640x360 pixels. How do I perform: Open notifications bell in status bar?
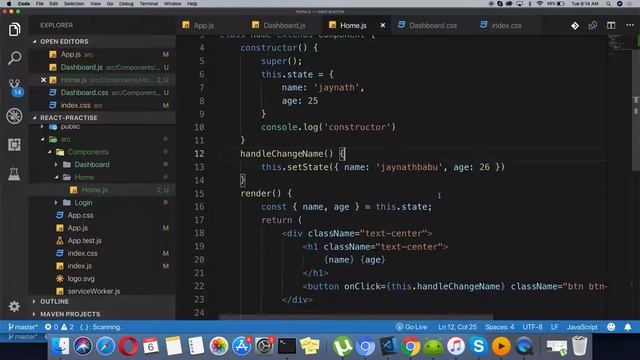(x=628, y=327)
